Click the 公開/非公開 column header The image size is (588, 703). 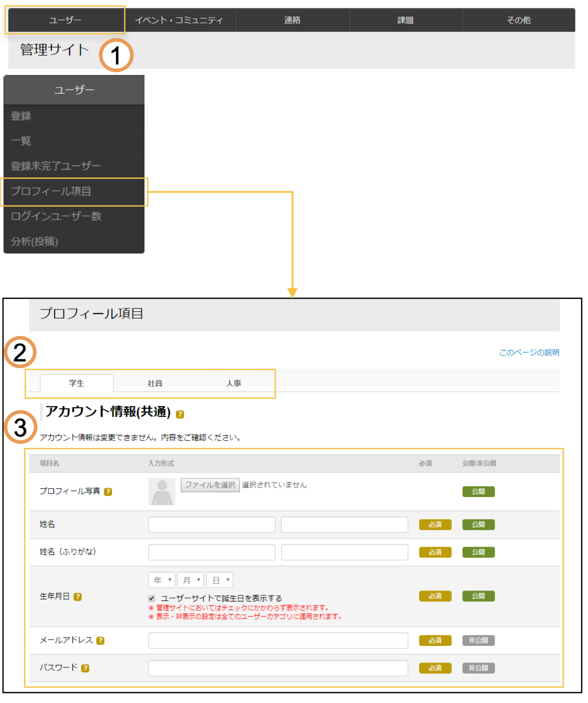click(479, 463)
